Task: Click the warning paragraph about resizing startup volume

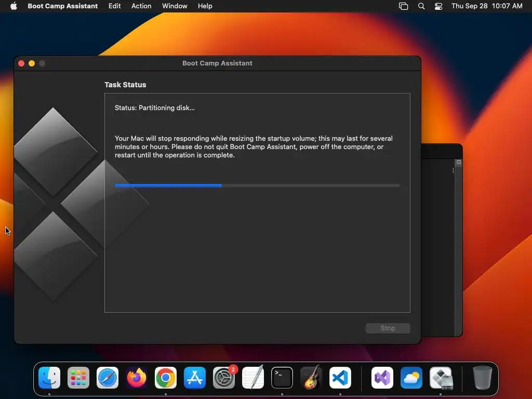Action: point(254,147)
